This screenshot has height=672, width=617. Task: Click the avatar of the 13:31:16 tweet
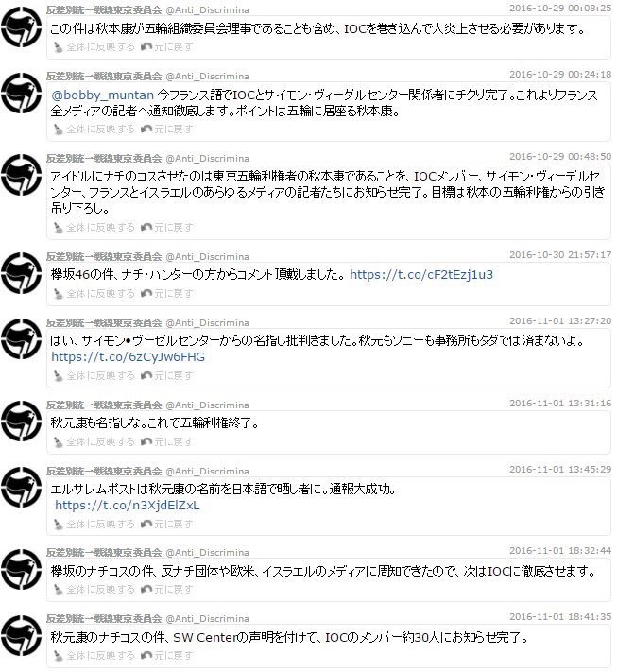(x=21, y=421)
